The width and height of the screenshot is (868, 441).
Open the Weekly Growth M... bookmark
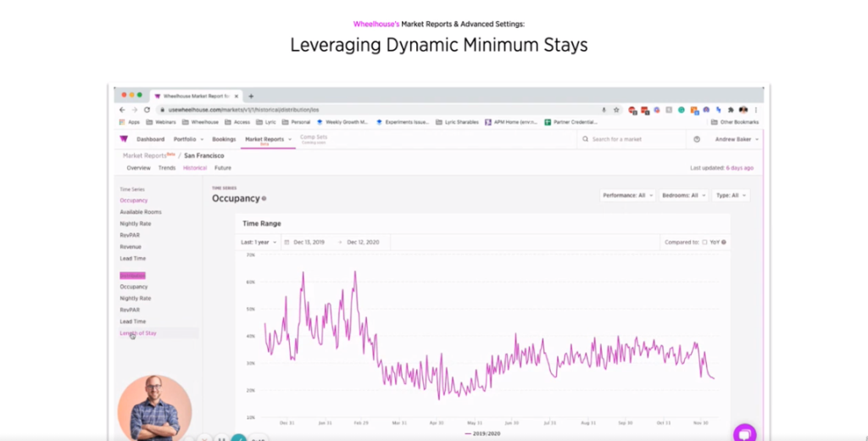coord(342,122)
